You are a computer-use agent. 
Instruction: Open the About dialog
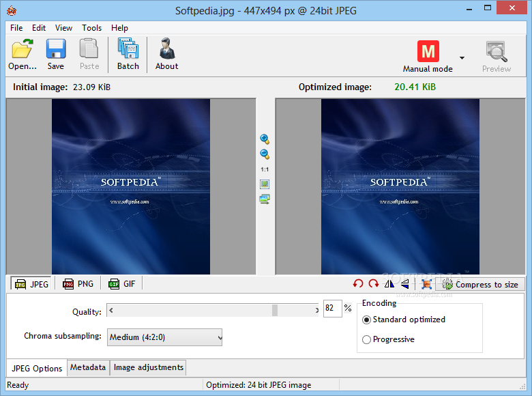[x=166, y=55]
